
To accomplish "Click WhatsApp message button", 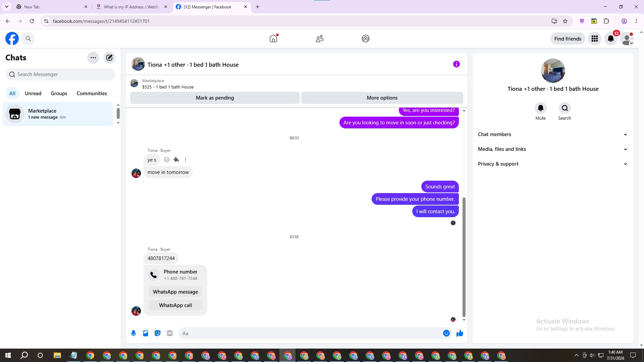I will (x=175, y=292).
